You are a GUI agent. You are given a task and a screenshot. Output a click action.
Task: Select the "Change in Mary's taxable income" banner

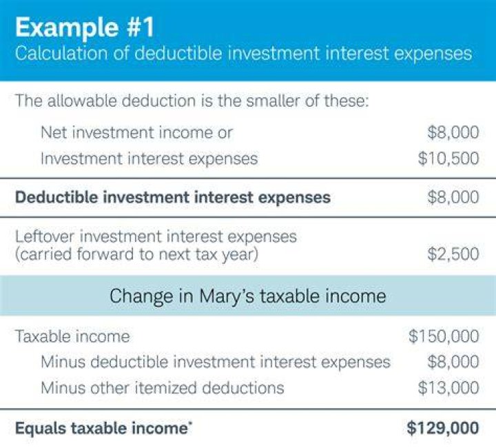(x=248, y=296)
